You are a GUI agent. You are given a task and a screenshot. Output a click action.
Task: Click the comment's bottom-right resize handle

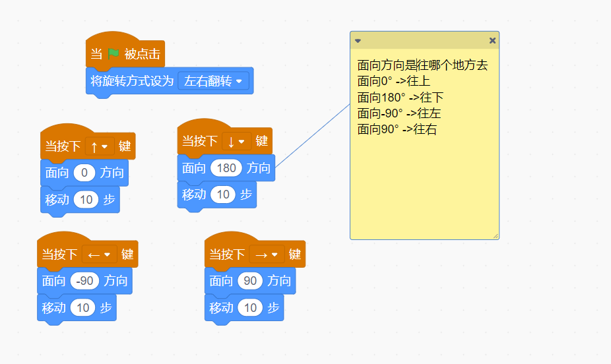(x=496, y=236)
